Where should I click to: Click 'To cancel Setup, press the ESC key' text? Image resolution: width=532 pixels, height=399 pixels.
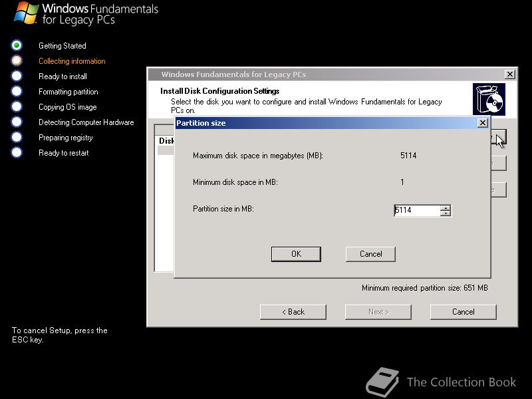tap(60, 335)
